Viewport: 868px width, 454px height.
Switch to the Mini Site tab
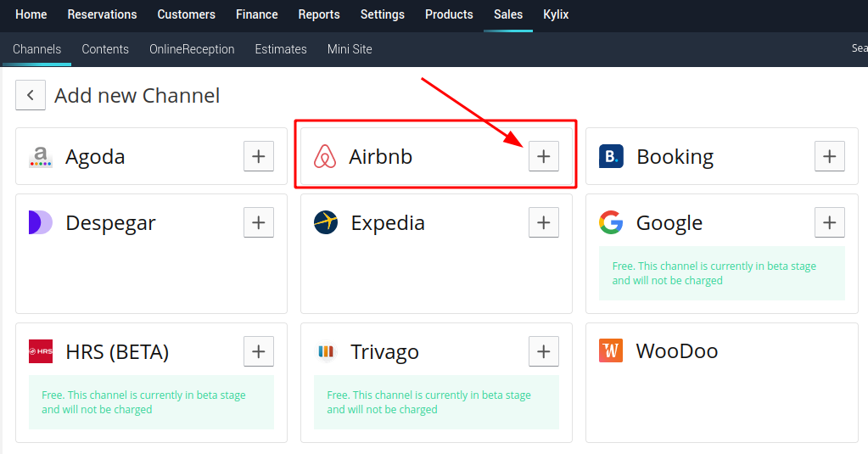point(350,49)
